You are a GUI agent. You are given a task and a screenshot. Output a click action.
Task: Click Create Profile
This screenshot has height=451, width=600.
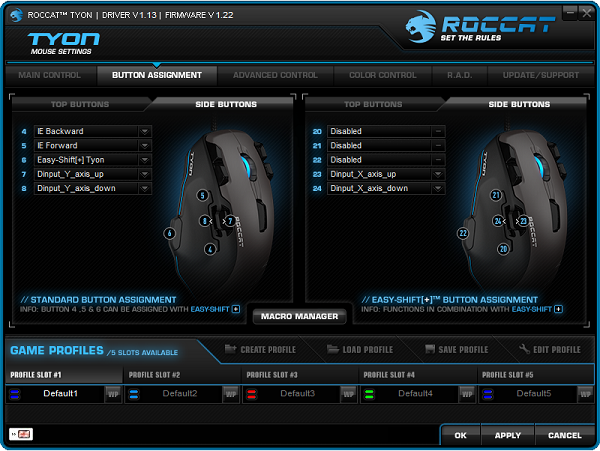coord(261,349)
